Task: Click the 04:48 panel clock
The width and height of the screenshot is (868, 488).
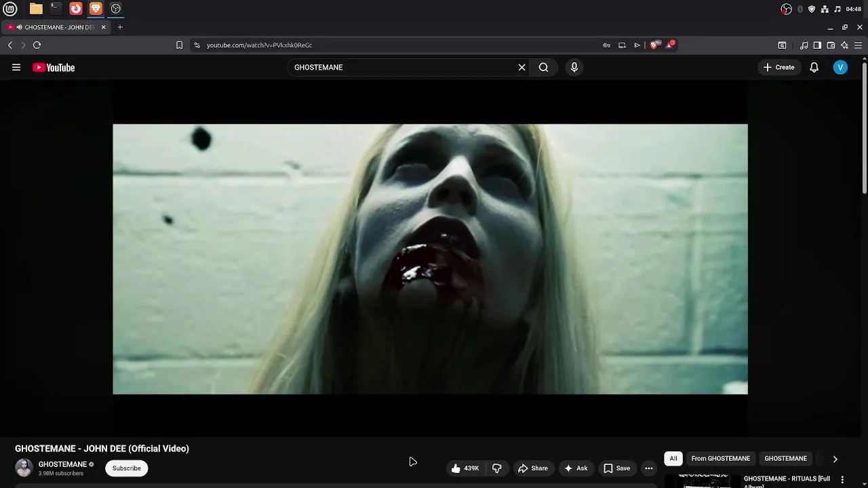Action: pyautogui.click(x=854, y=9)
